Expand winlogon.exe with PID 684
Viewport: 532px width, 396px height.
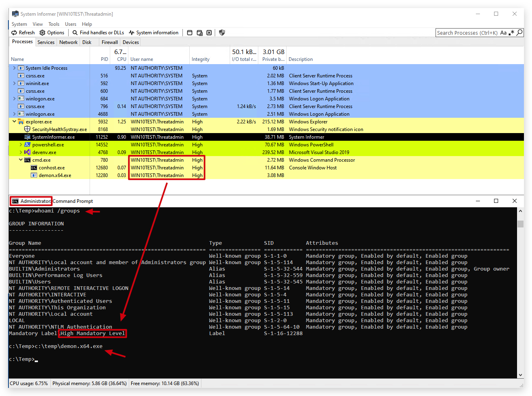point(15,99)
